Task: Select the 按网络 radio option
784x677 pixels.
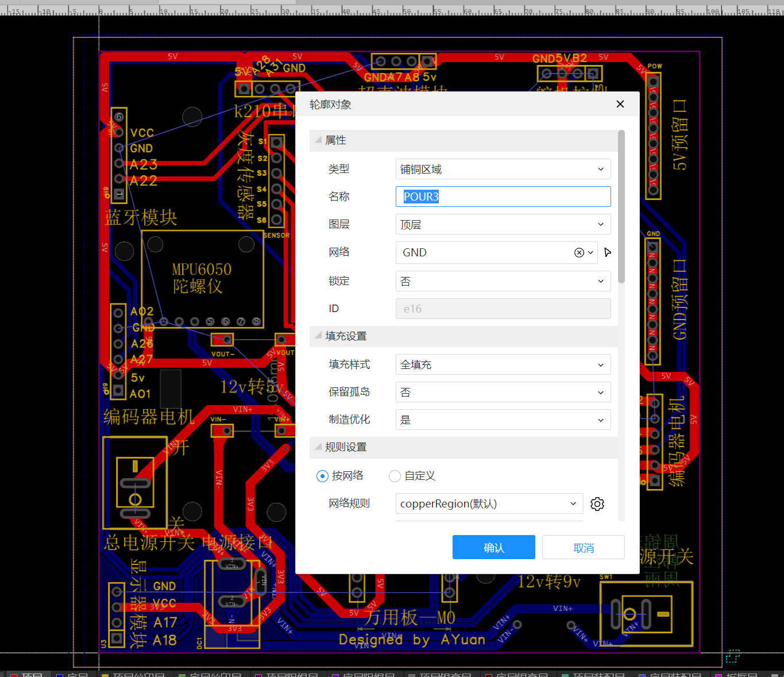Action: pos(322,476)
